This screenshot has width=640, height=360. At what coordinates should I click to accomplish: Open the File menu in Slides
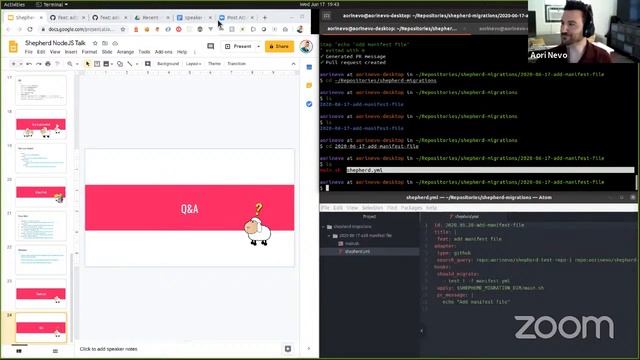[29, 52]
